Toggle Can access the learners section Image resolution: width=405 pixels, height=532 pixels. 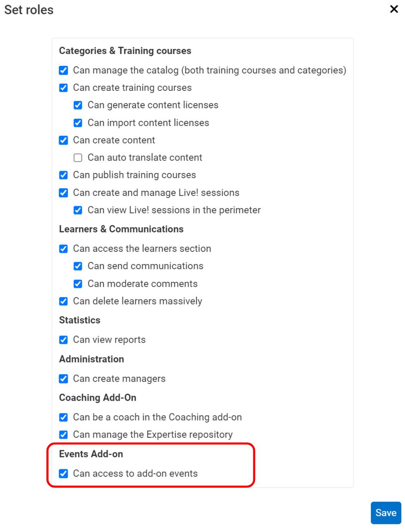(64, 249)
